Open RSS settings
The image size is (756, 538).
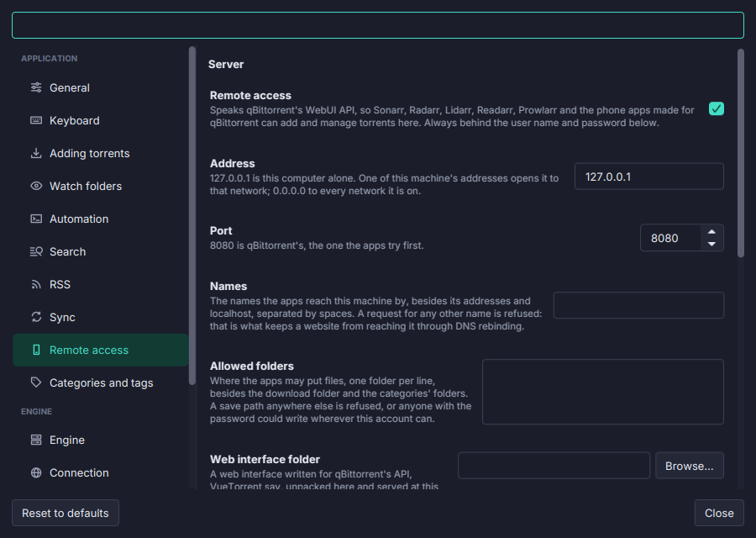click(100, 284)
